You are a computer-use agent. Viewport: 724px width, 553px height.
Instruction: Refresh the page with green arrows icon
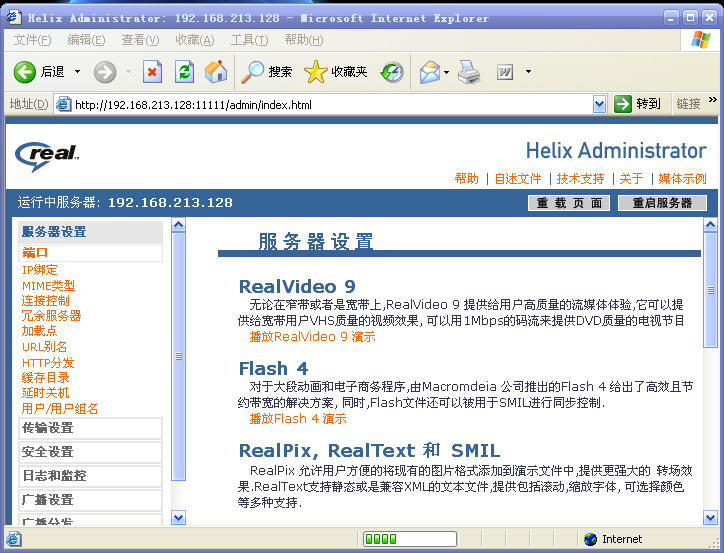click(x=184, y=72)
